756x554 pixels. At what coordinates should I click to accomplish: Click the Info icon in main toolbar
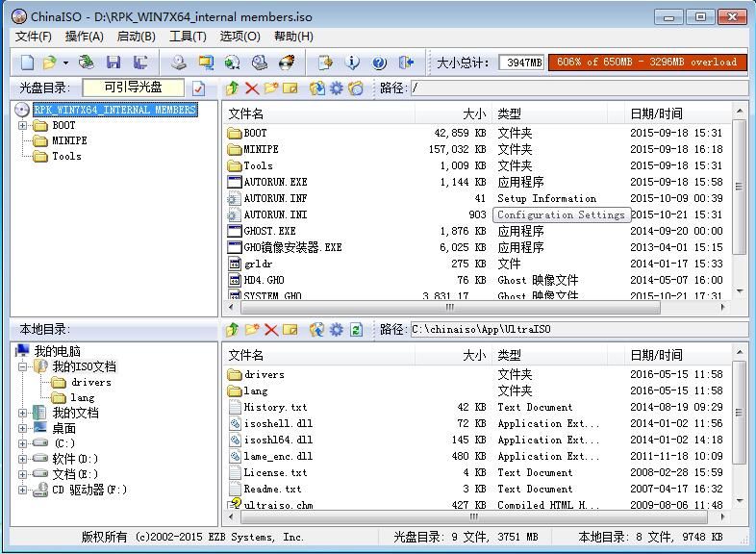pos(352,63)
